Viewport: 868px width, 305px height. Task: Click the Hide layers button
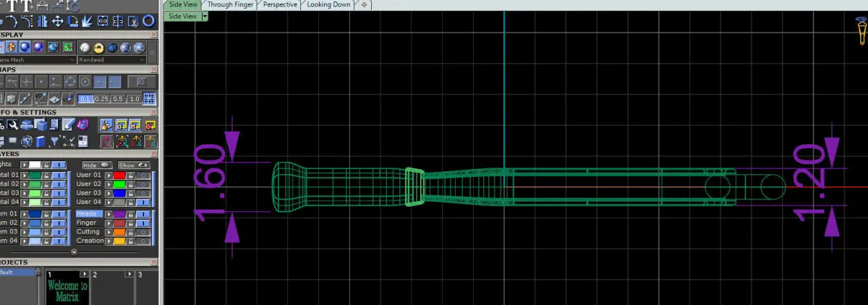click(x=97, y=165)
